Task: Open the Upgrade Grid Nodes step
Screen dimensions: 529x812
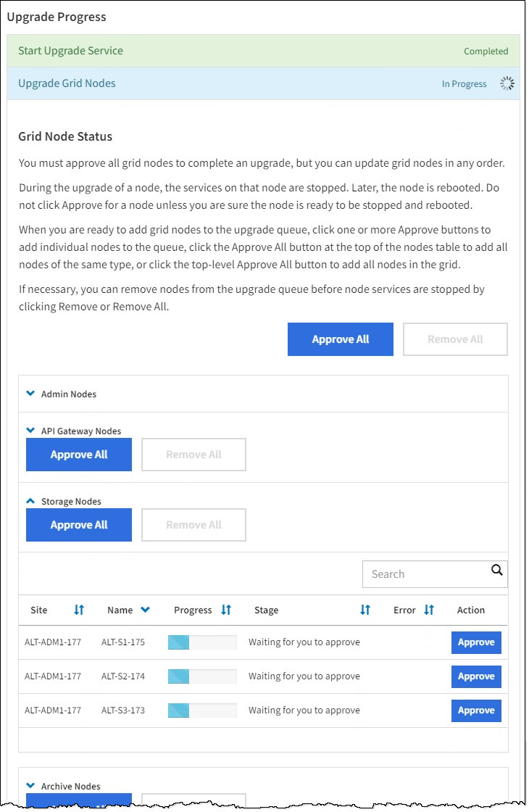Action: tap(67, 83)
